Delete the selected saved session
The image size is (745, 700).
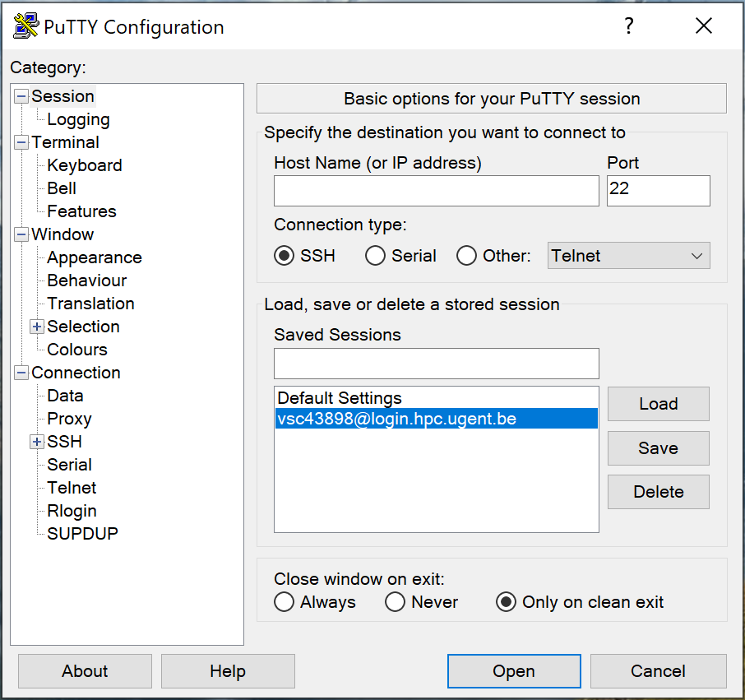[x=658, y=492]
